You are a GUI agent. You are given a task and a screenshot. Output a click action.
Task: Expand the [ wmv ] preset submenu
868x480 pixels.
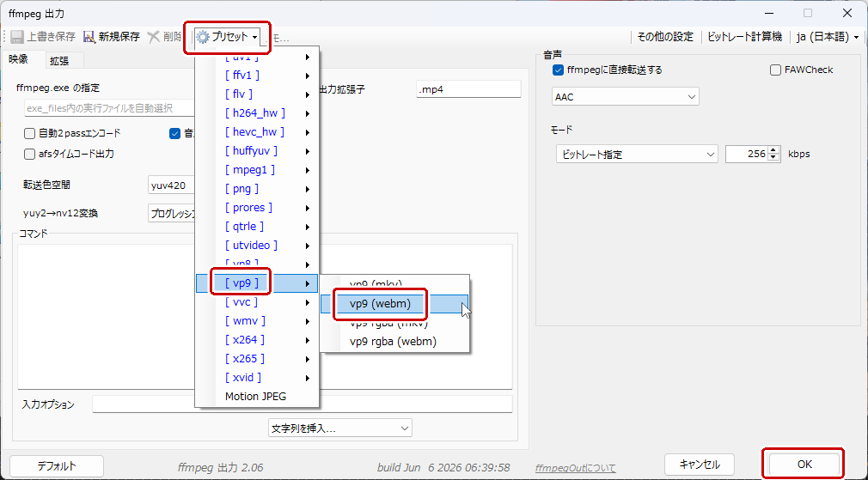point(257,321)
